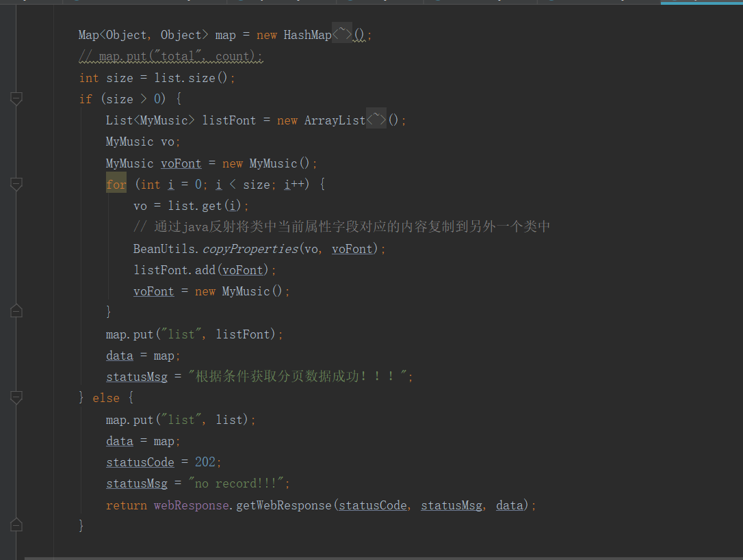
Task: Click 'MyMusic vo;' declaration
Action: 142,142
